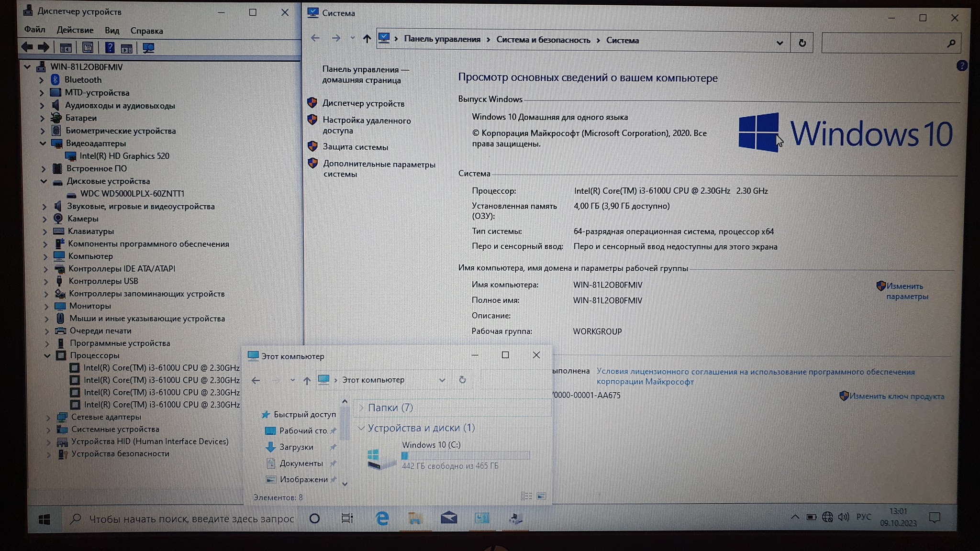Viewport: 980px width, 551px height.
Task: Open volume control in system tray
Action: tap(843, 517)
